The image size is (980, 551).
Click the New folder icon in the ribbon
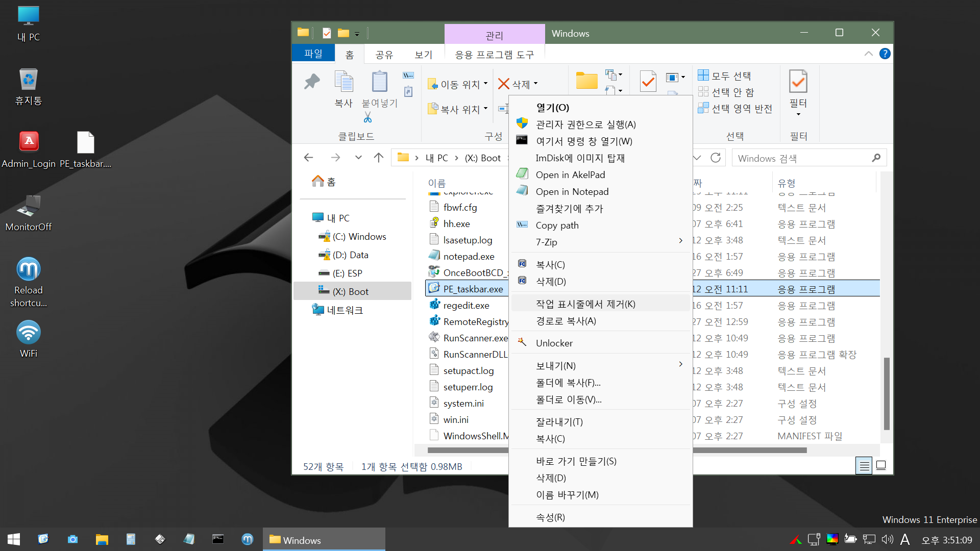[x=586, y=81]
